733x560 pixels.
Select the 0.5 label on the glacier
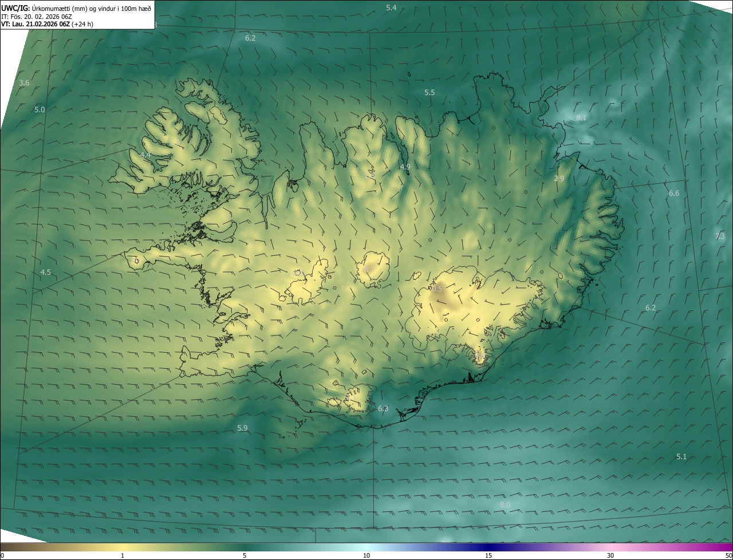[x=437, y=289]
